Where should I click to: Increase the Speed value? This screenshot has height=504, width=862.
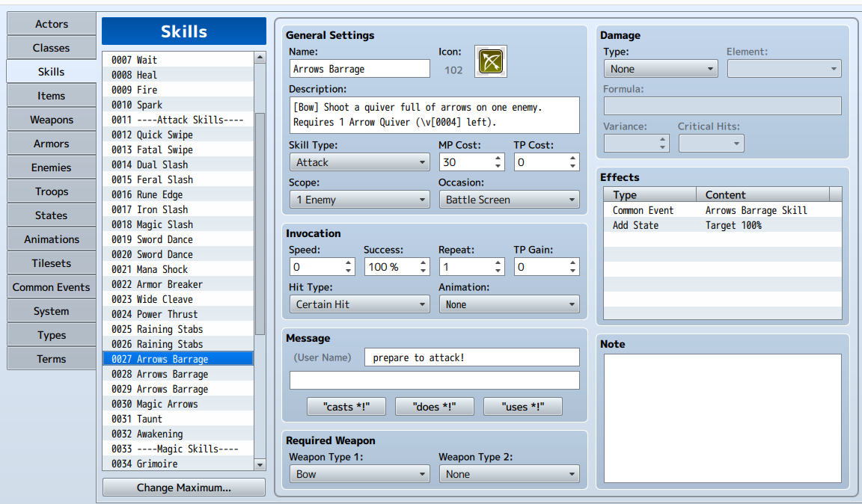tap(349, 262)
